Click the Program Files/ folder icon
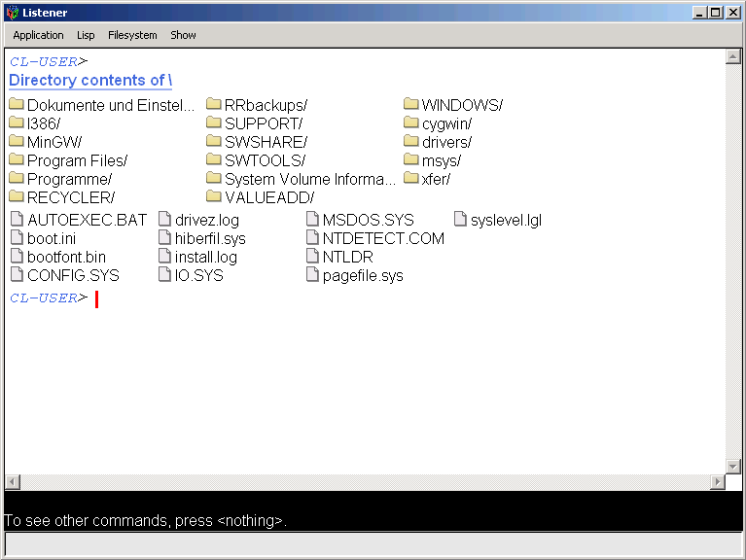746x560 pixels. (17, 159)
